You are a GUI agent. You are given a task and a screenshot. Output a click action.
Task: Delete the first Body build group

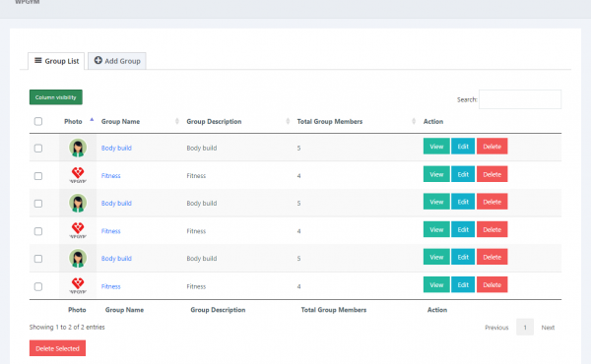pos(492,147)
